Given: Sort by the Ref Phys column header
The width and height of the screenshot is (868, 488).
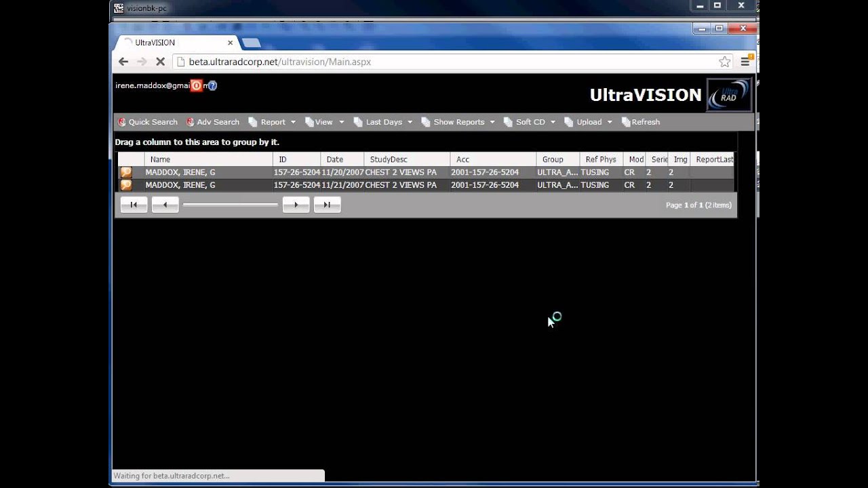Looking at the screenshot, I should (x=601, y=159).
